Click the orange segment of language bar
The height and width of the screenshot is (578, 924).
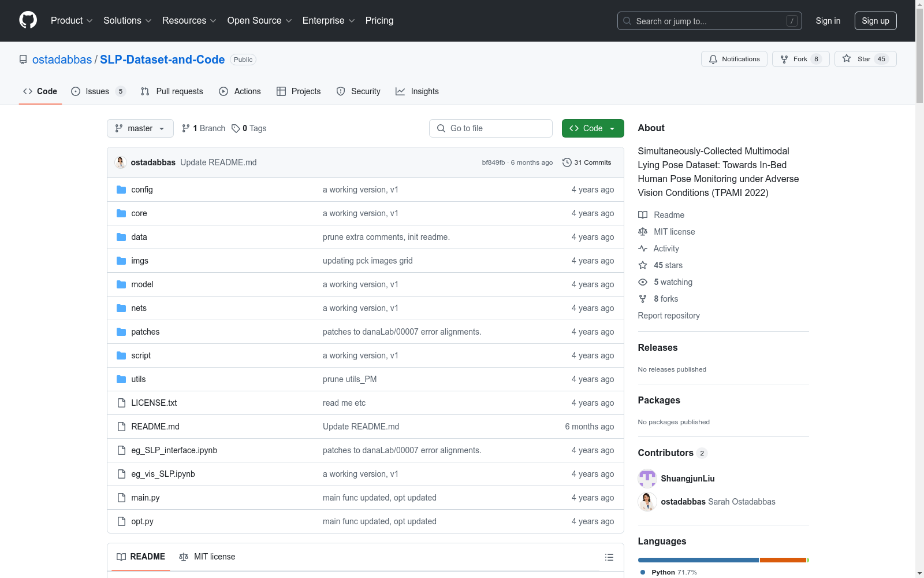click(x=783, y=560)
